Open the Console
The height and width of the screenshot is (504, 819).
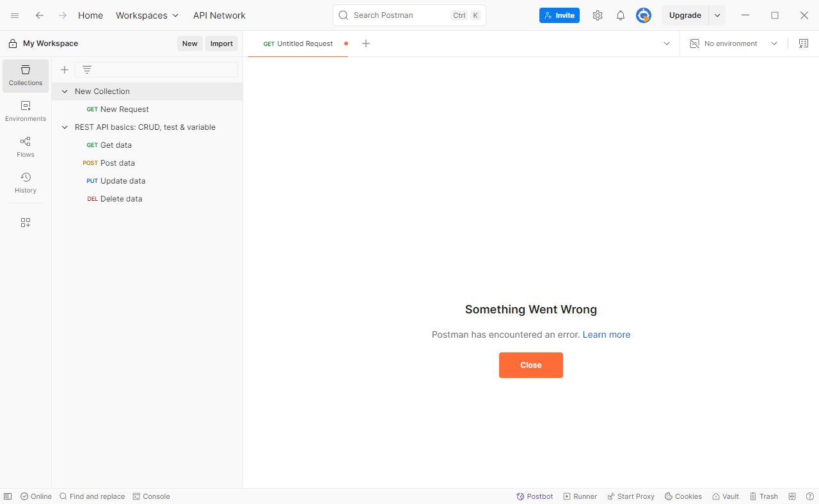pyautogui.click(x=151, y=496)
